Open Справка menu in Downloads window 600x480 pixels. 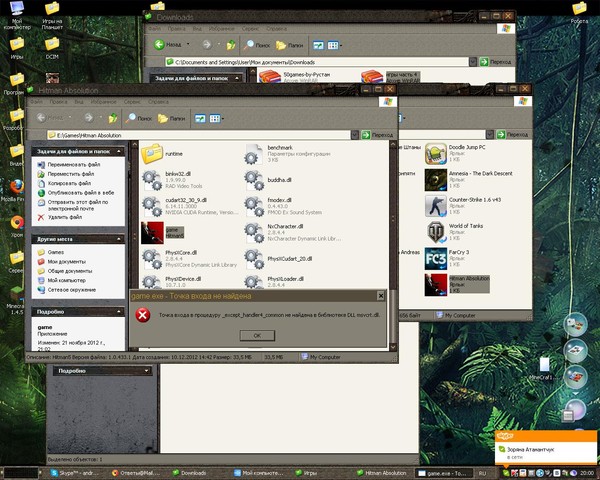[276, 29]
